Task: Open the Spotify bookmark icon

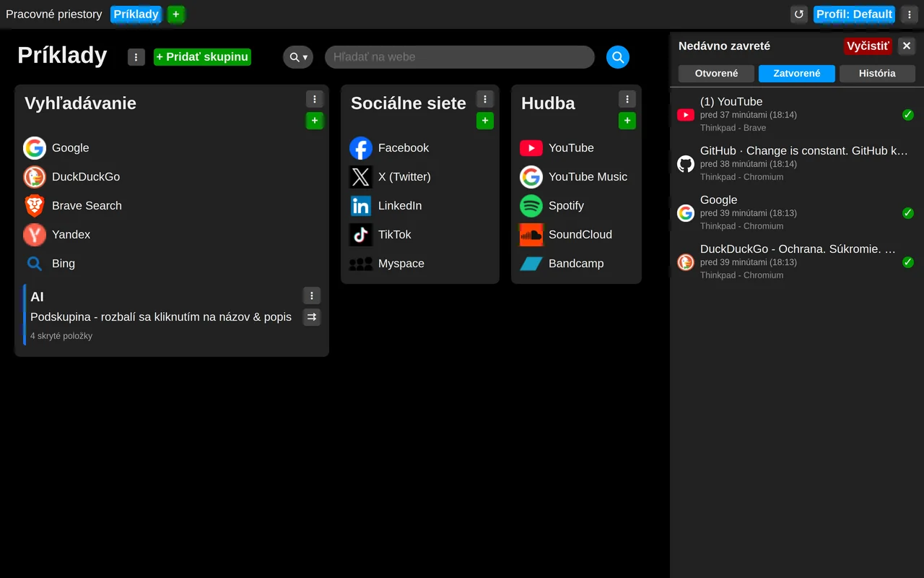Action: tap(531, 206)
